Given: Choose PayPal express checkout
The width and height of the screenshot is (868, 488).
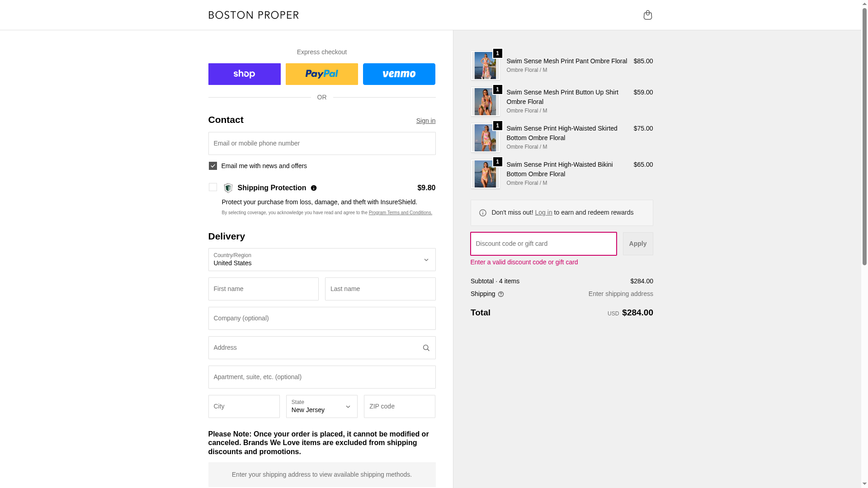Looking at the screenshot, I should (x=321, y=74).
